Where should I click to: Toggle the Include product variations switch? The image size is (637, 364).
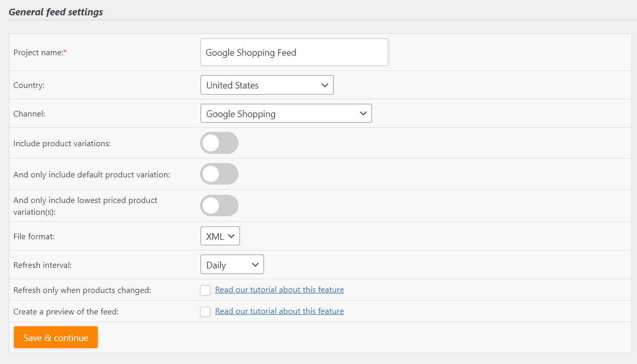pyautogui.click(x=219, y=143)
